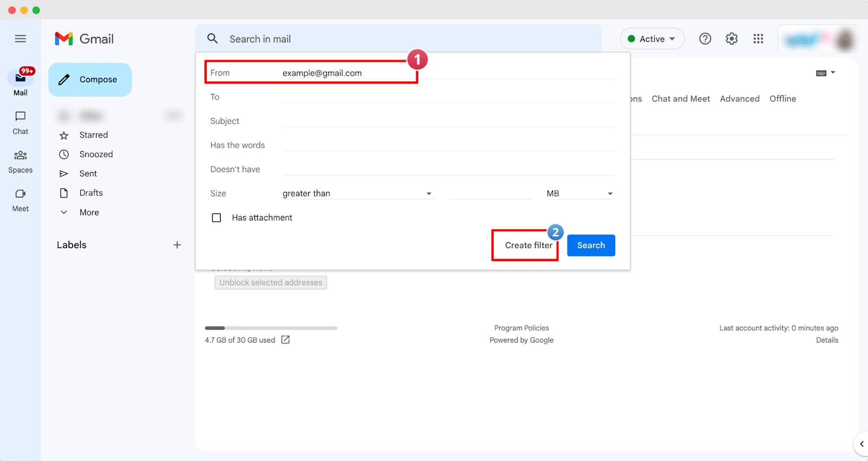The height and width of the screenshot is (461, 868).
Task: Click the To input field
Action: 449,97
